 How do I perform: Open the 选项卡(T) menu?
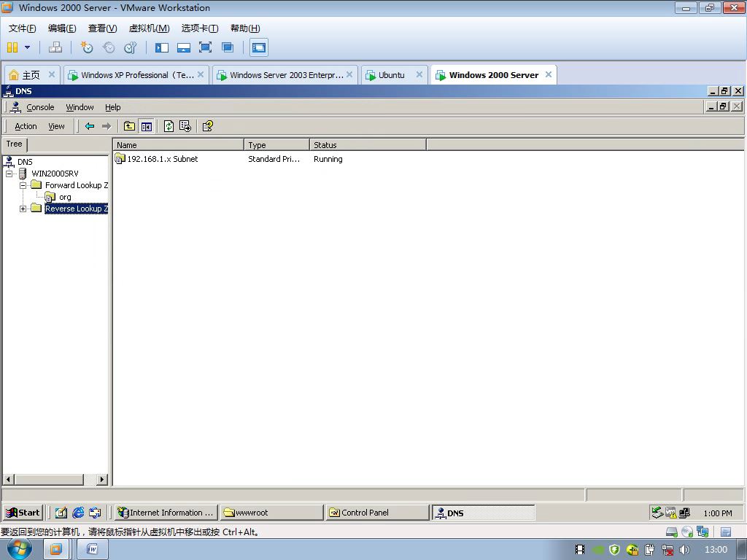(x=200, y=28)
